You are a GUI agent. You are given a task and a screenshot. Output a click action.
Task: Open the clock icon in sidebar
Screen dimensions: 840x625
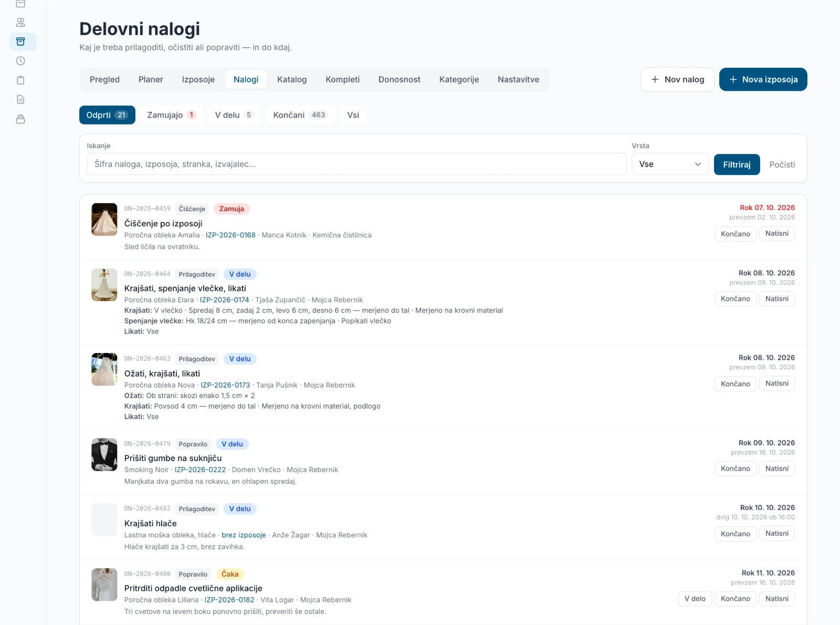pos(20,61)
